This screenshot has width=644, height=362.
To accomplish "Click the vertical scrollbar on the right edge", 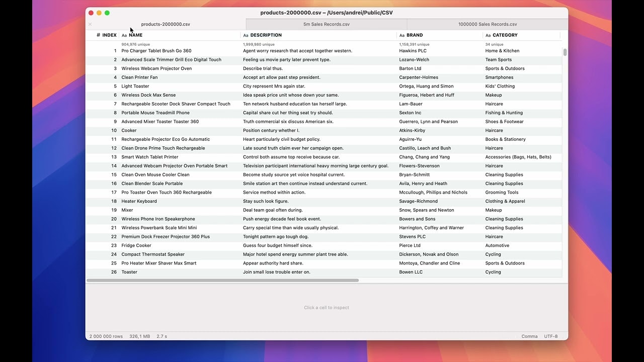I will tap(565, 52).
